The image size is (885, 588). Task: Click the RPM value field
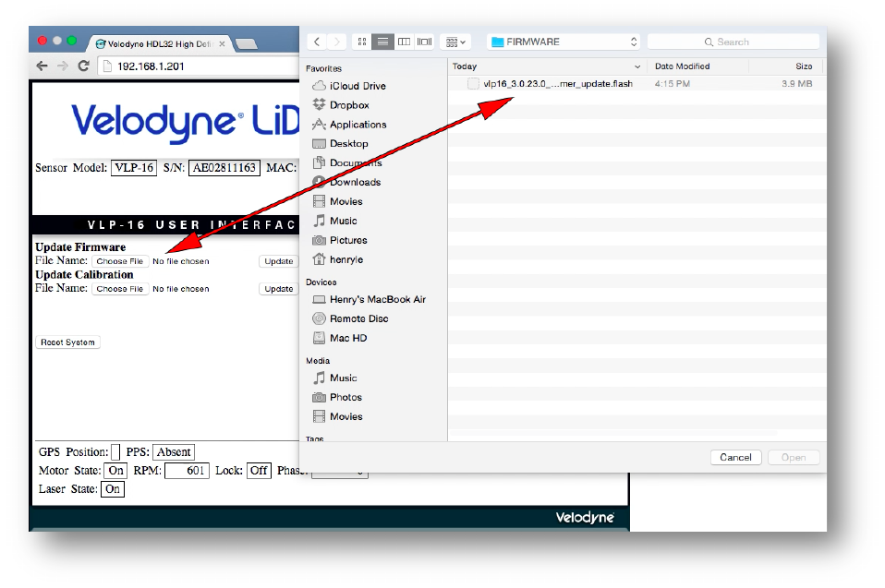(187, 470)
